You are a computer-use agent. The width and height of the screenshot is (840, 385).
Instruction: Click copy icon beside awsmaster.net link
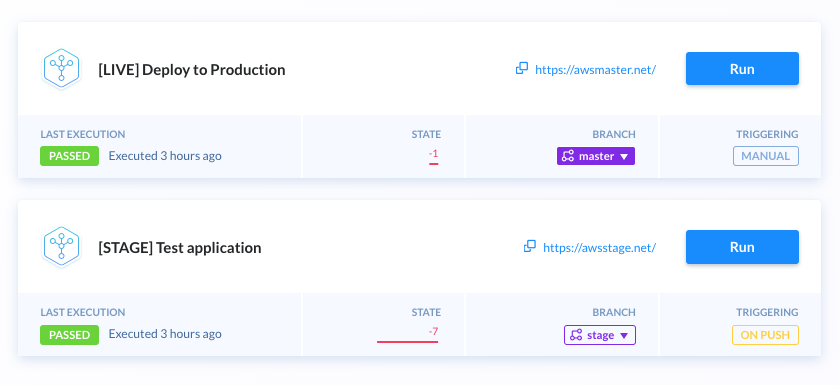click(x=522, y=69)
